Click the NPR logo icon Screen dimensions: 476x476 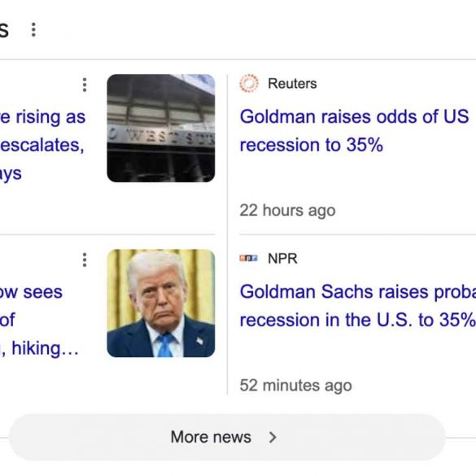click(x=249, y=258)
